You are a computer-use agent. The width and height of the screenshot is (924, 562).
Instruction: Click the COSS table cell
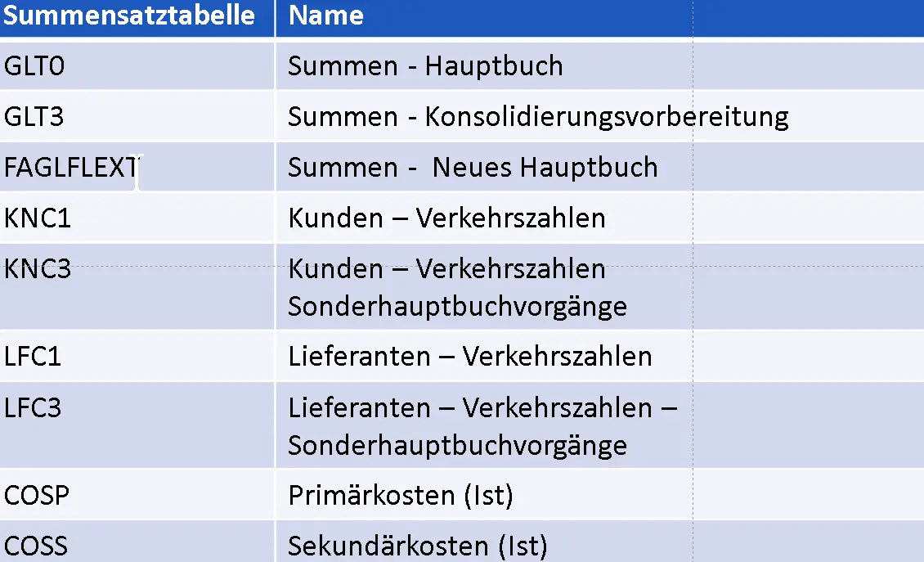tap(36, 545)
